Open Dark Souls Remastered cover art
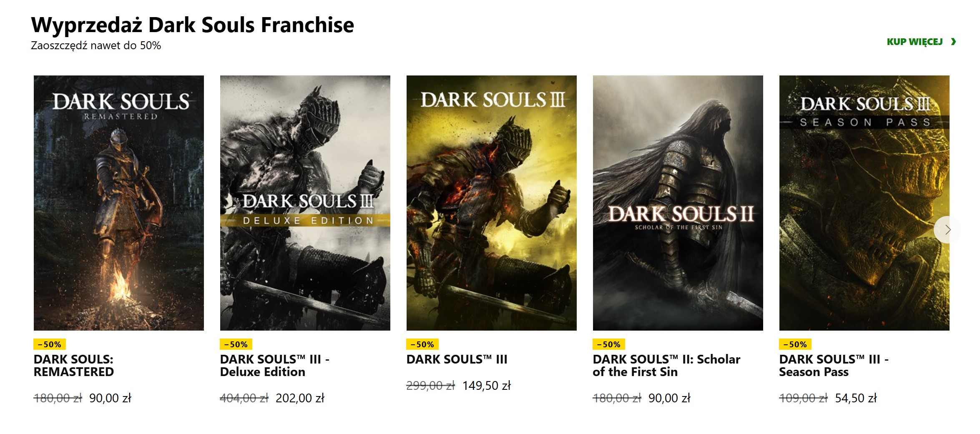Screen dimensions: 980x434 tap(119, 203)
